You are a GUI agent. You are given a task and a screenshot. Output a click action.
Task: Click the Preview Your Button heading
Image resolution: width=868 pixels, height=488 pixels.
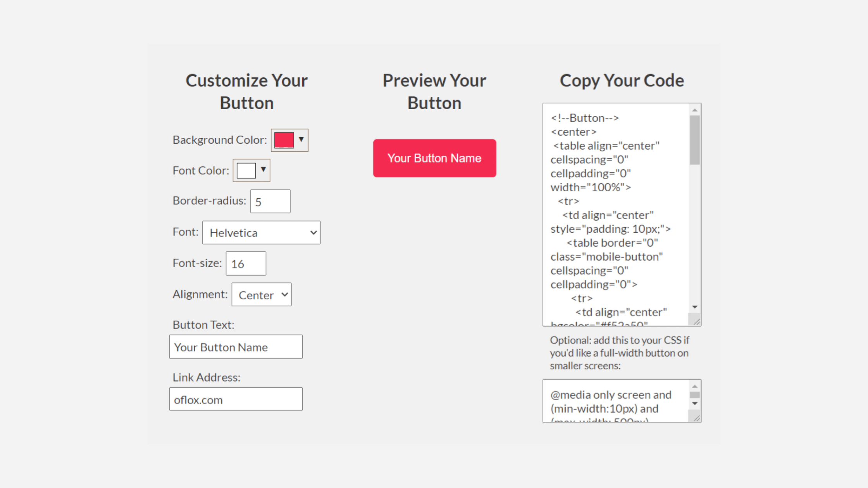[x=434, y=91]
